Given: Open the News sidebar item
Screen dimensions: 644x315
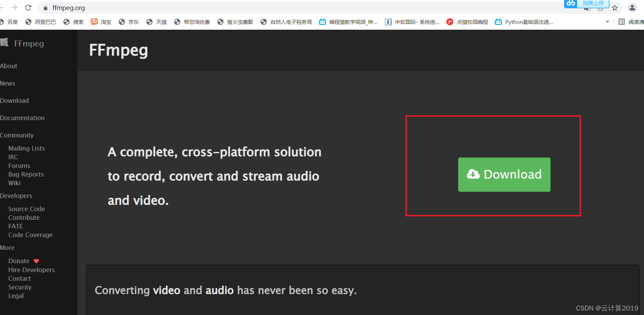Looking at the screenshot, I should [x=8, y=83].
